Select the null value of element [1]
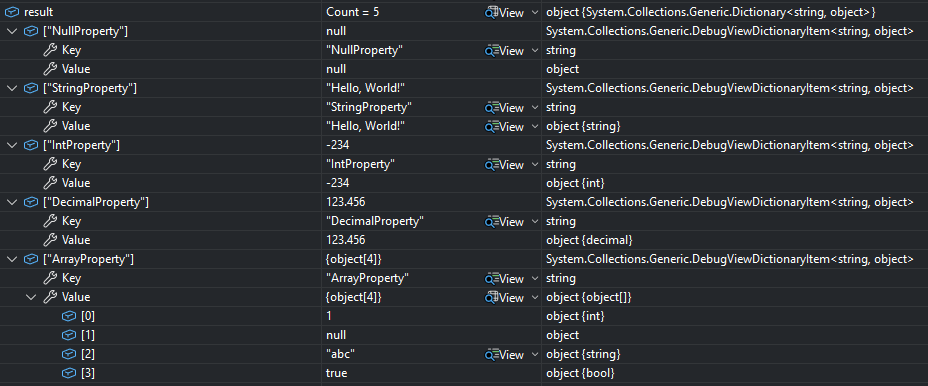928x386 pixels. (336, 335)
